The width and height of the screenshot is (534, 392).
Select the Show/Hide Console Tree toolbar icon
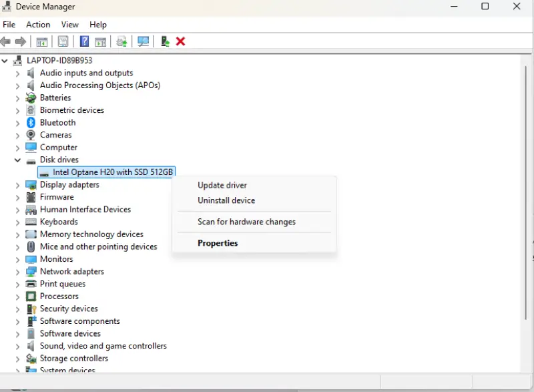pyautogui.click(x=41, y=41)
